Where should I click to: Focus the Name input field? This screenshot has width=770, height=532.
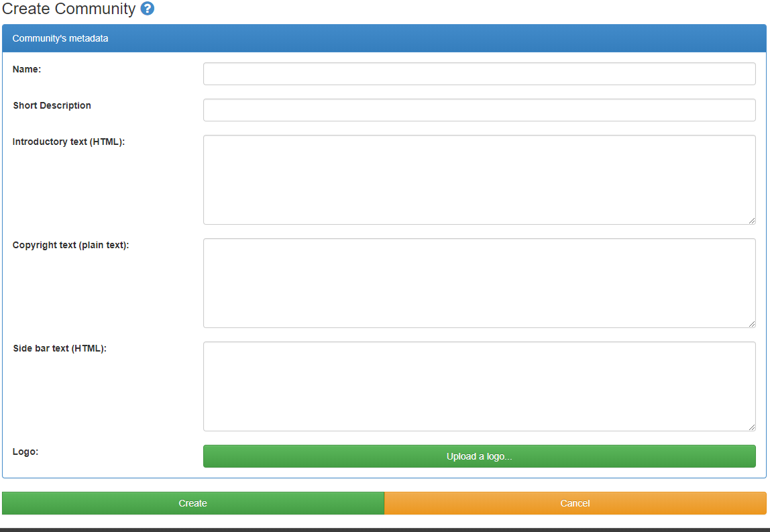(480, 74)
